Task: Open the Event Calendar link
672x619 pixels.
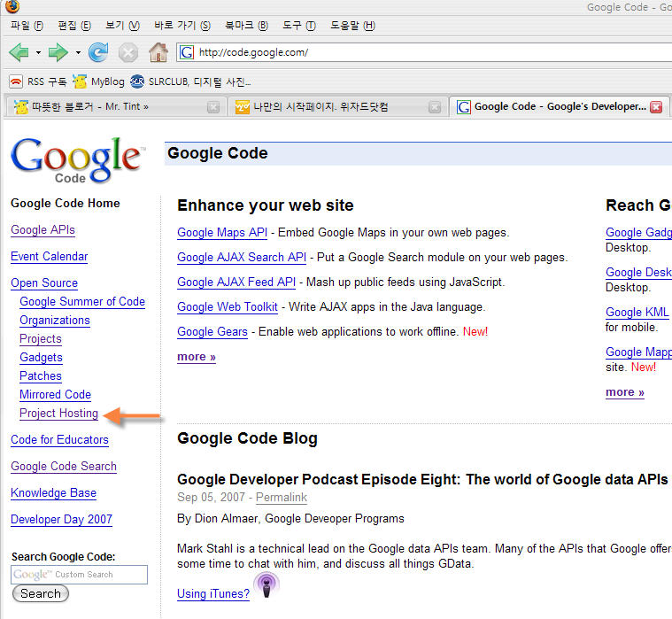Action: 50,257
